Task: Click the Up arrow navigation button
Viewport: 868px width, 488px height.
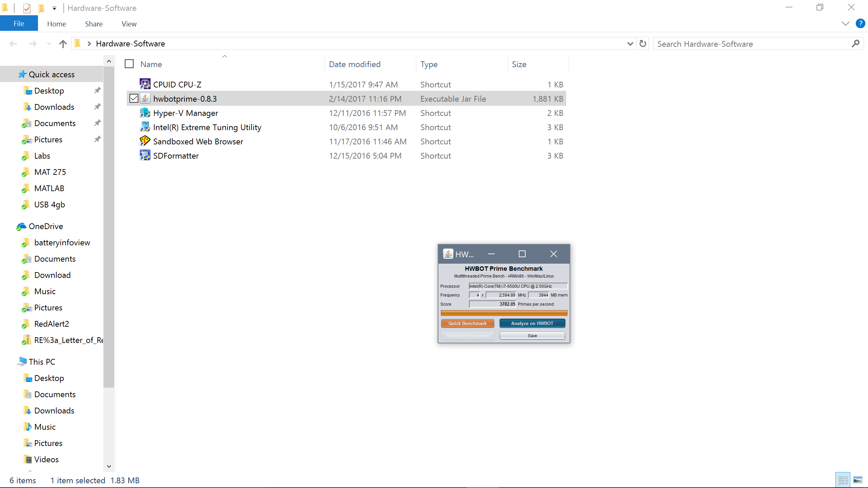Action: click(63, 44)
